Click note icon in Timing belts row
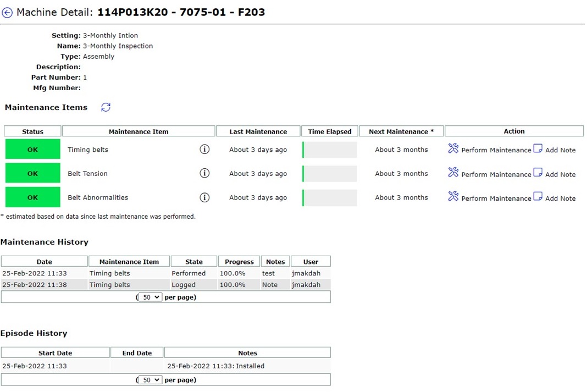The width and height of the screenshot is (587, 392). click(x=538, y=148)
